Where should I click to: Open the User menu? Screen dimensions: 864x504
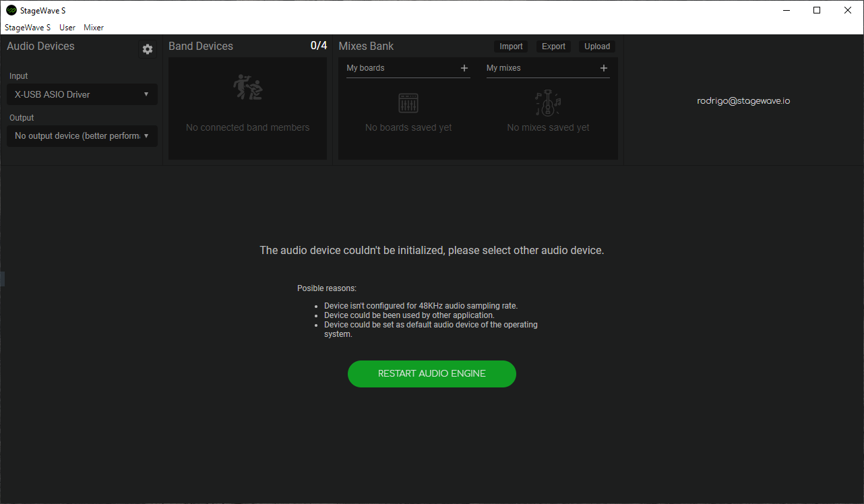pos(67,28)
